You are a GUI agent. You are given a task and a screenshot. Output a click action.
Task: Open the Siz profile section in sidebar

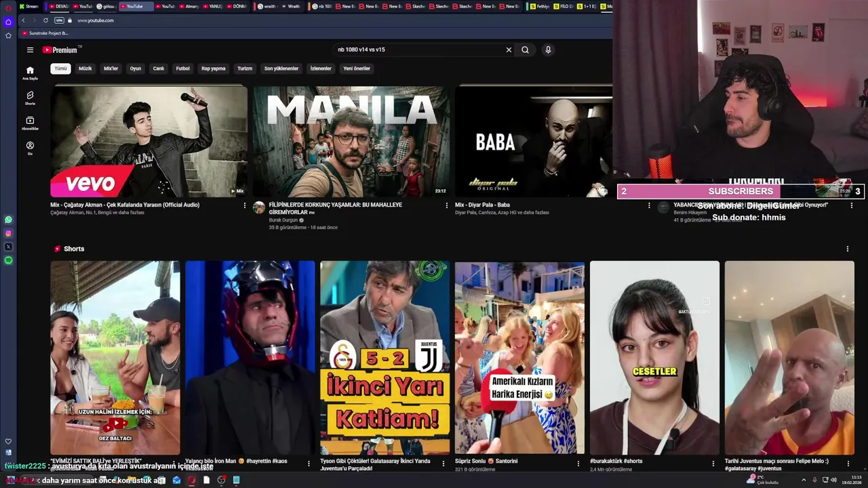pyautogui.click(x=30, y=148)
